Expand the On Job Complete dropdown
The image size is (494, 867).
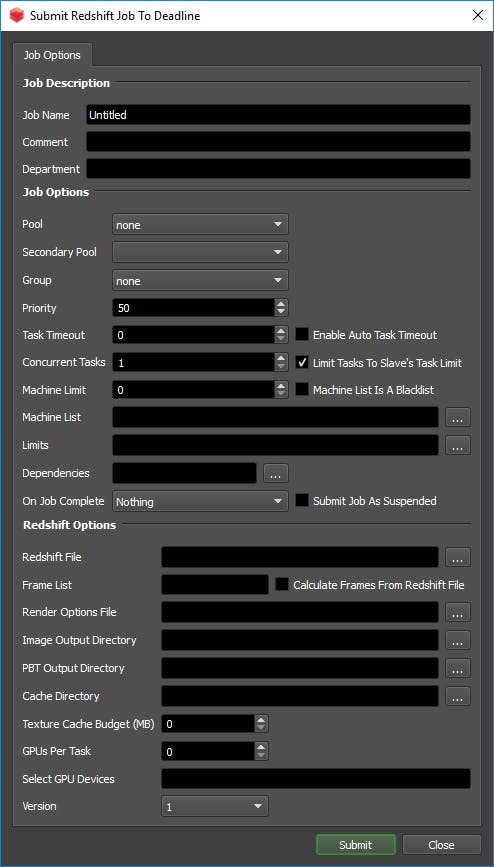[x=200, y=502]
